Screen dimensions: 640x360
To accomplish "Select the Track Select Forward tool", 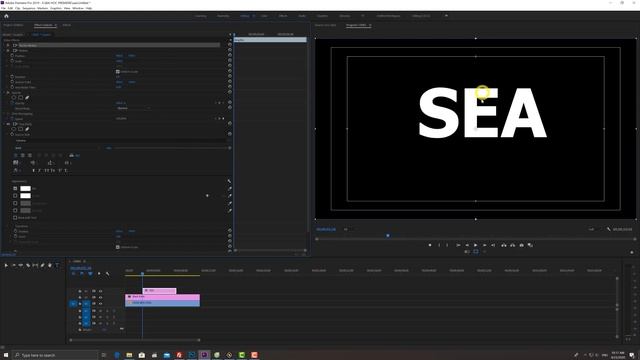I will click(x=13, y=265).
